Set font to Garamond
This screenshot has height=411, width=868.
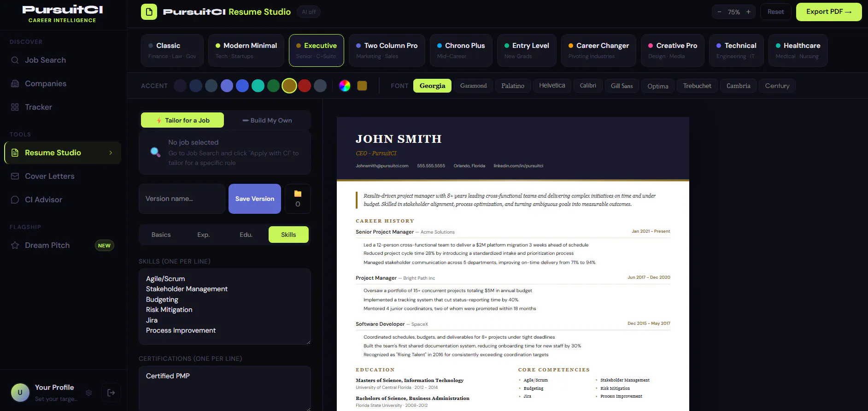(474, 86)
